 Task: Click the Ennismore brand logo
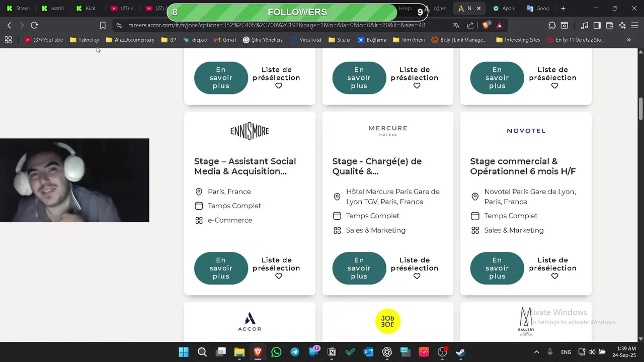250,131
